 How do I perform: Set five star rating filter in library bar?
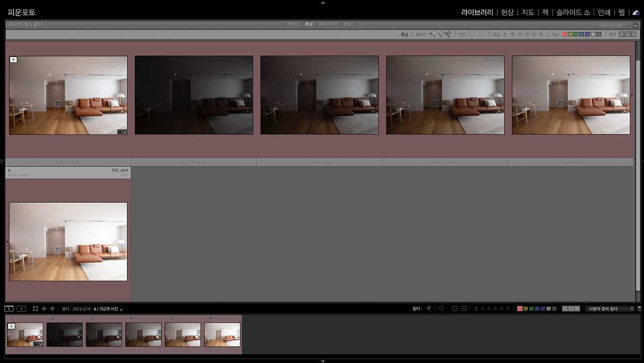tap(541, 34)
